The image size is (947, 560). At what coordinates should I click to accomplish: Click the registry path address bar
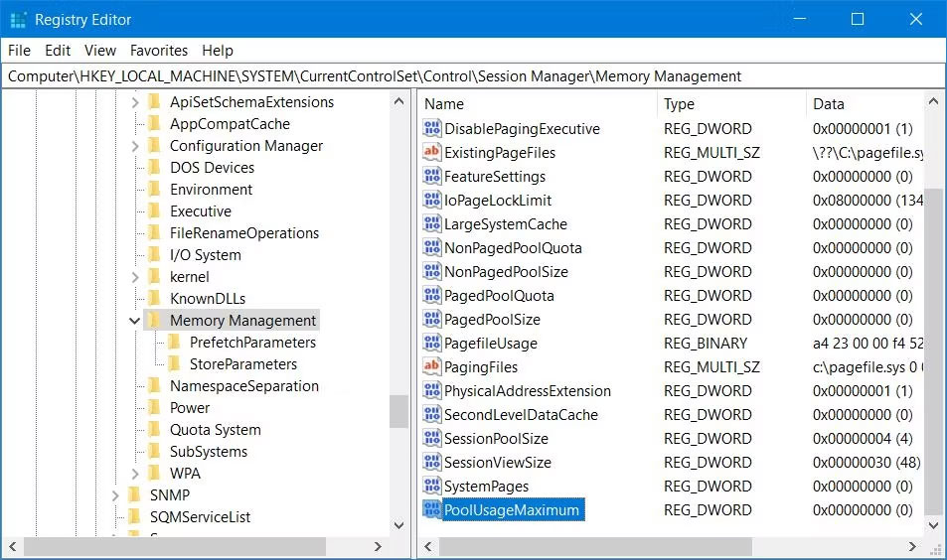click(473, 76)
